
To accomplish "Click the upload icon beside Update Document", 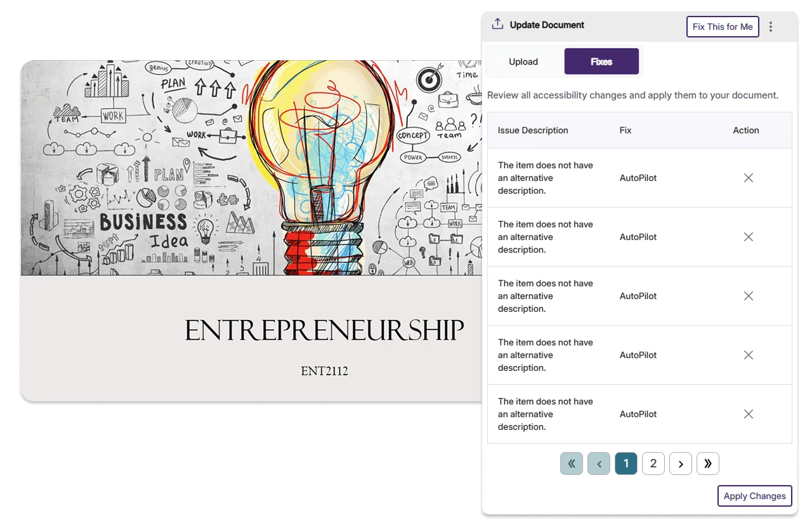I will click(x=498, y=25).
